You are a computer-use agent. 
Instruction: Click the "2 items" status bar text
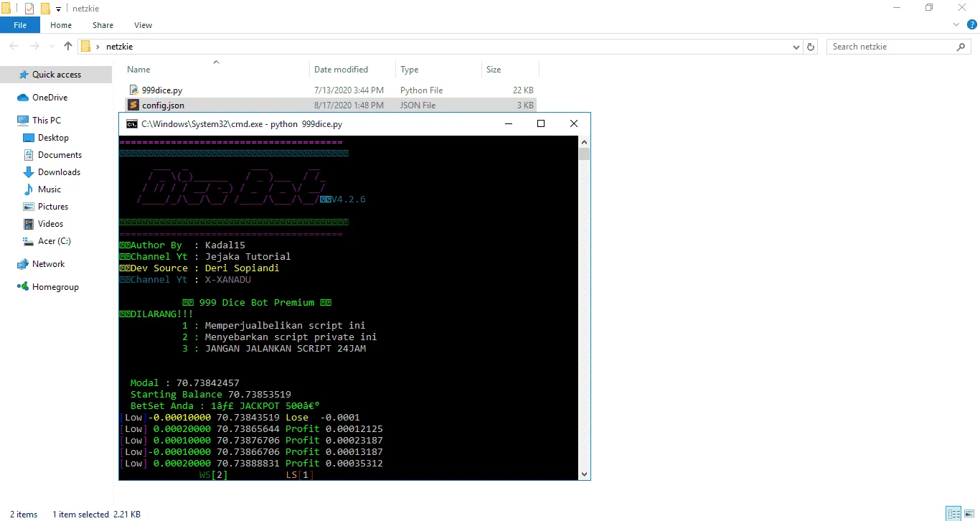[x=24, y=515]
